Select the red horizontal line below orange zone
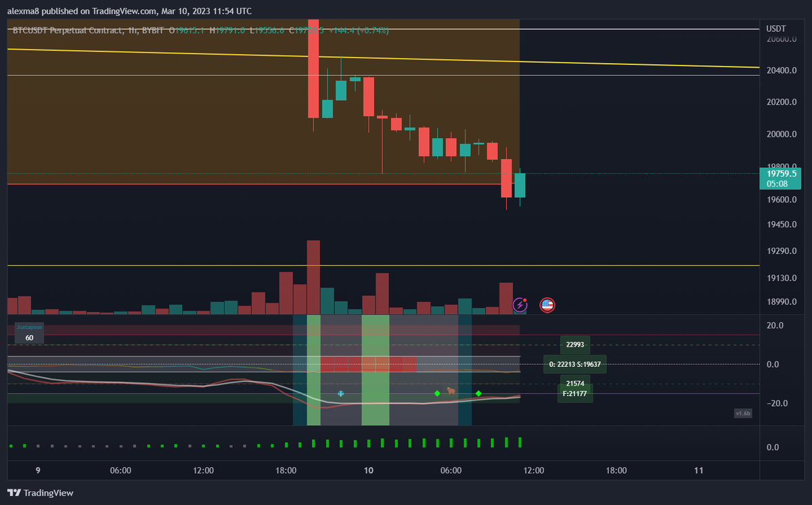 (x=263, y=184)
